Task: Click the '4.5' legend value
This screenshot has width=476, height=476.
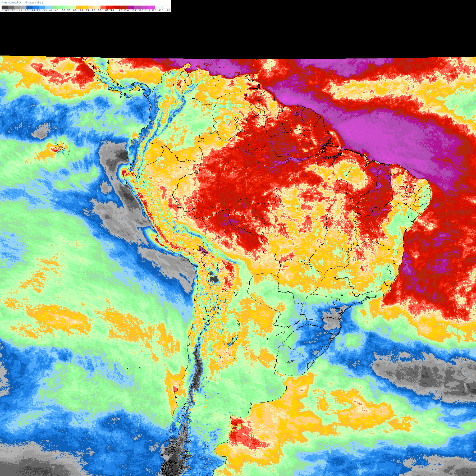Action: (57, 10)
